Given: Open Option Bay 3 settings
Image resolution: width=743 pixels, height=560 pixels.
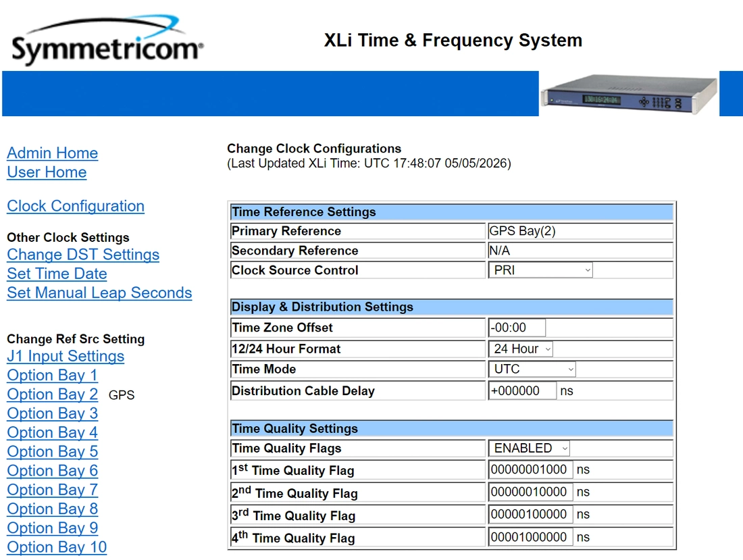Looking at the screenshot, I should click(53, 413).
